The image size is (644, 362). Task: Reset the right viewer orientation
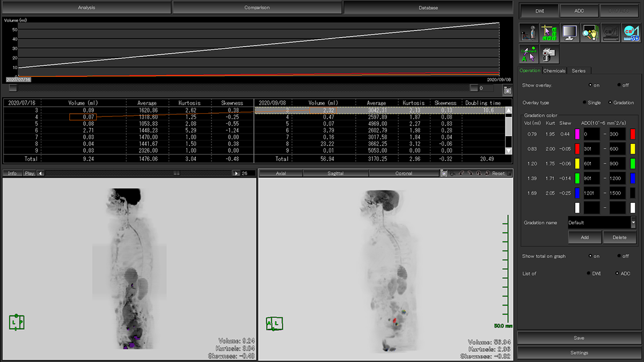coord(498,173)
